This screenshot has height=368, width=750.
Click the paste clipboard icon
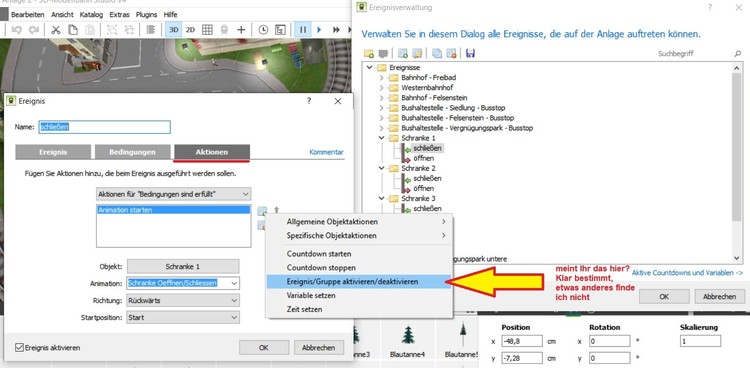(x=90, y=30)
